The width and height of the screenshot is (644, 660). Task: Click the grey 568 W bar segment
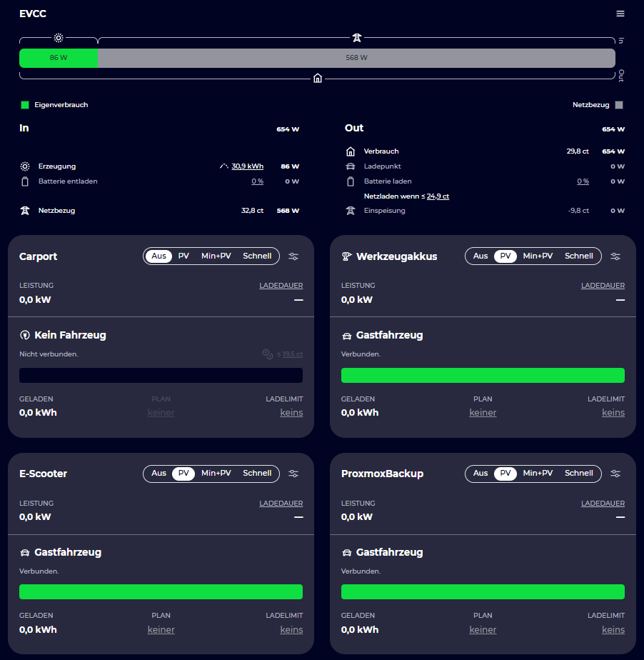[357, 58]
